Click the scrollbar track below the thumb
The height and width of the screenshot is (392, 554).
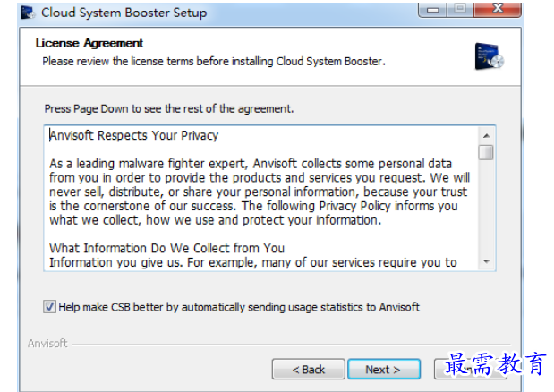[x=486, y=208]
